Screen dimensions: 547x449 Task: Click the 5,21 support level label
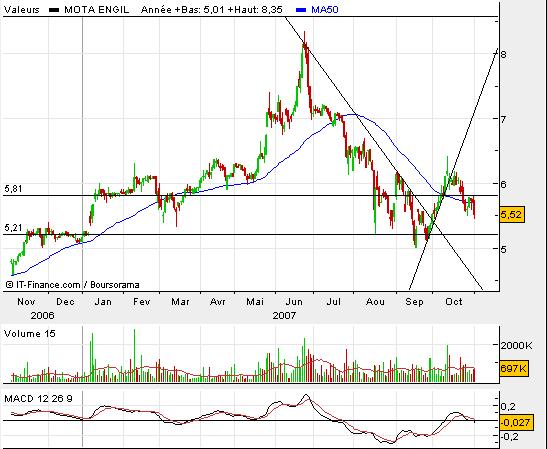13,228
